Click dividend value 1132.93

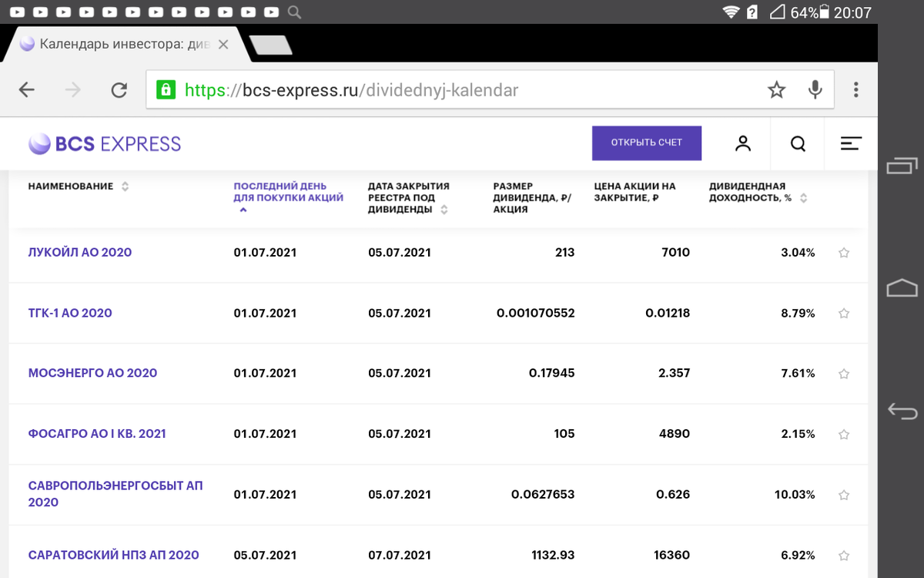553,555
